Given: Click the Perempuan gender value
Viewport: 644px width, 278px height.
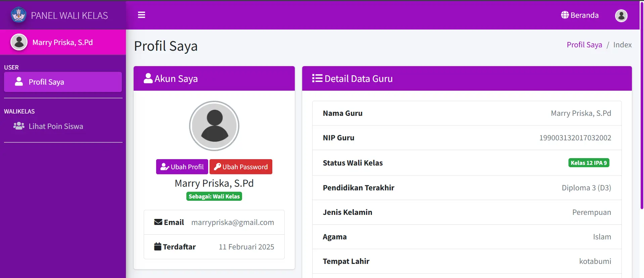Looking at the screenshot, I should tap(592, 212).
